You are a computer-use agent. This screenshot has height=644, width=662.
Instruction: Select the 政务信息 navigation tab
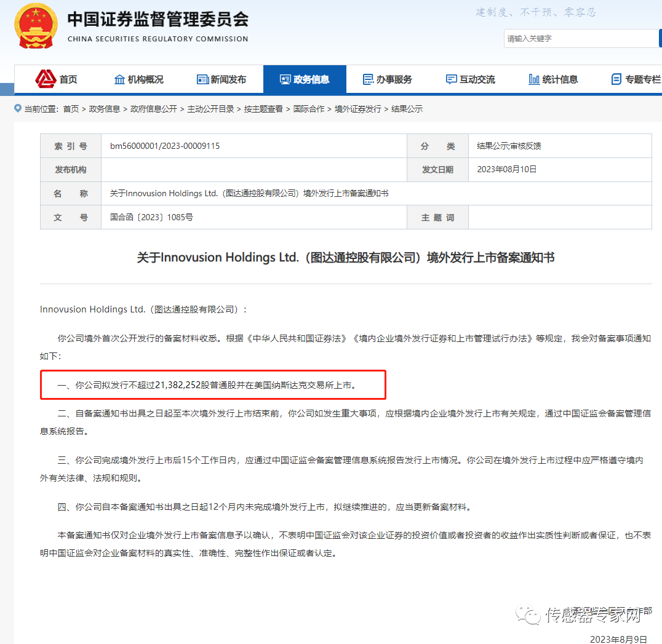click(x=305, y=79)
